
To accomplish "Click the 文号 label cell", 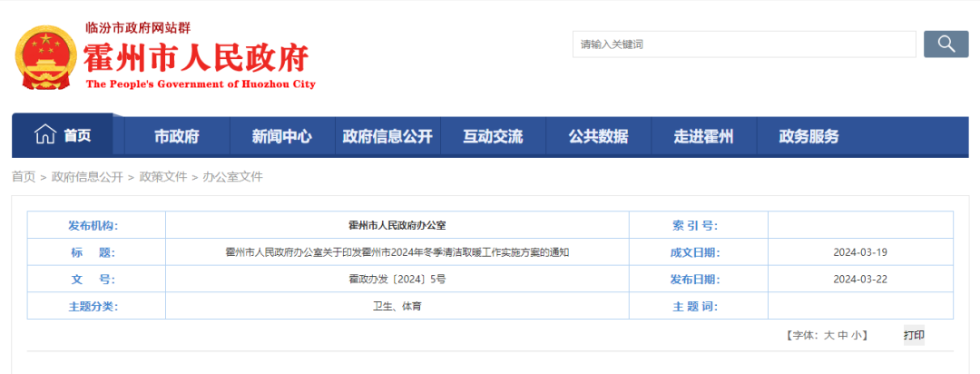I will 96,280.
